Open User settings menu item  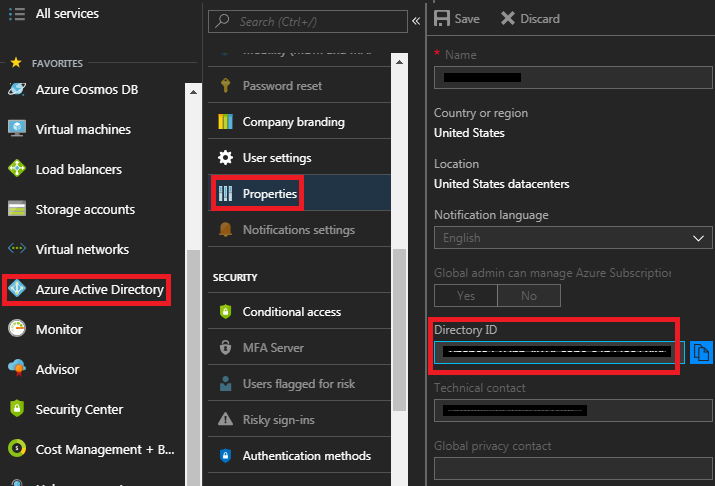(300, 157)
